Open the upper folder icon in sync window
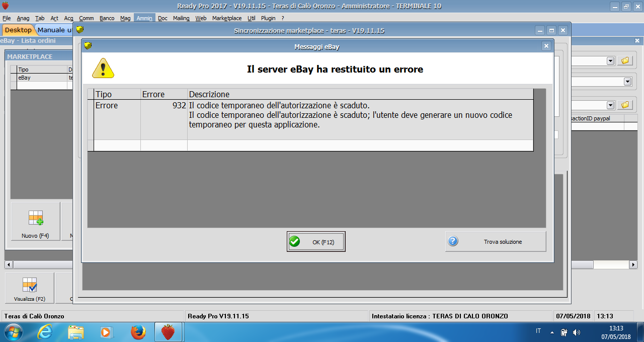644x342 pixels. (625, 60)
